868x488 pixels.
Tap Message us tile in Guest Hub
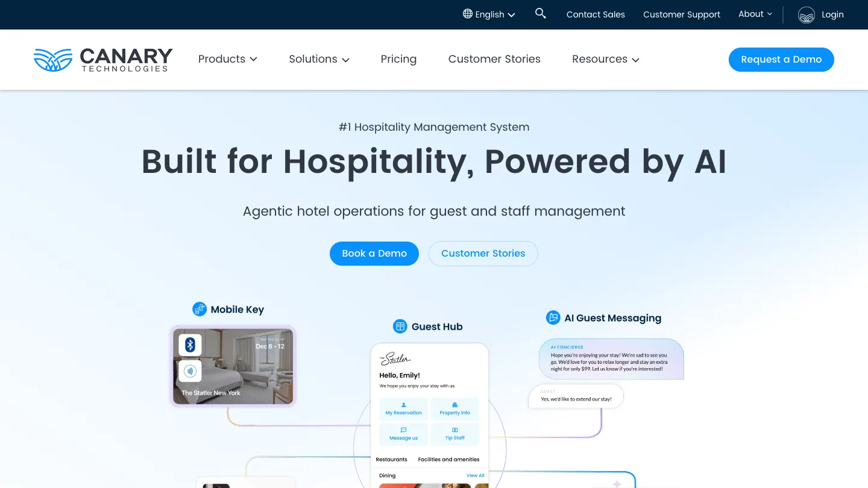[x=404, y=434]
